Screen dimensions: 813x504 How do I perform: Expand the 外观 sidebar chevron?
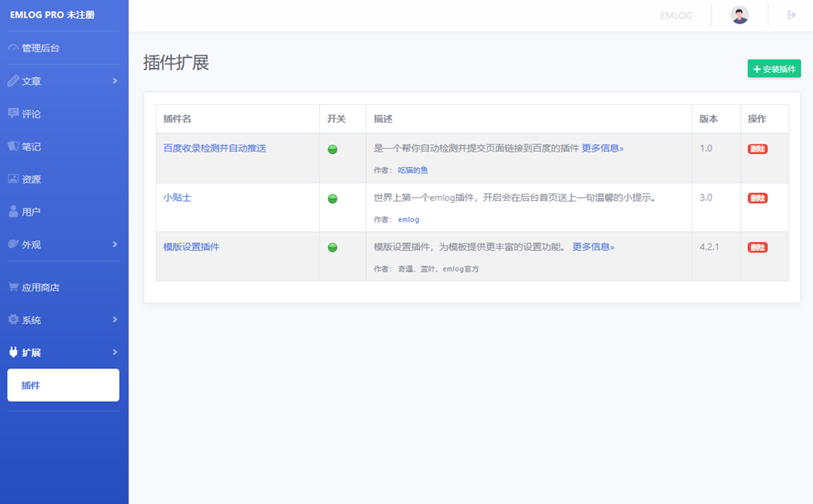pyautogui.click(x=115, y=244)
